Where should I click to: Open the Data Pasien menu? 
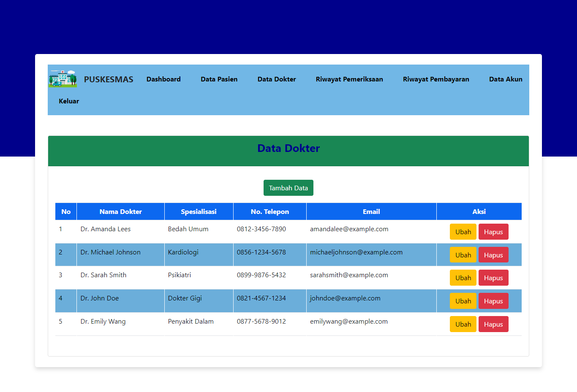tap(219, 79)
